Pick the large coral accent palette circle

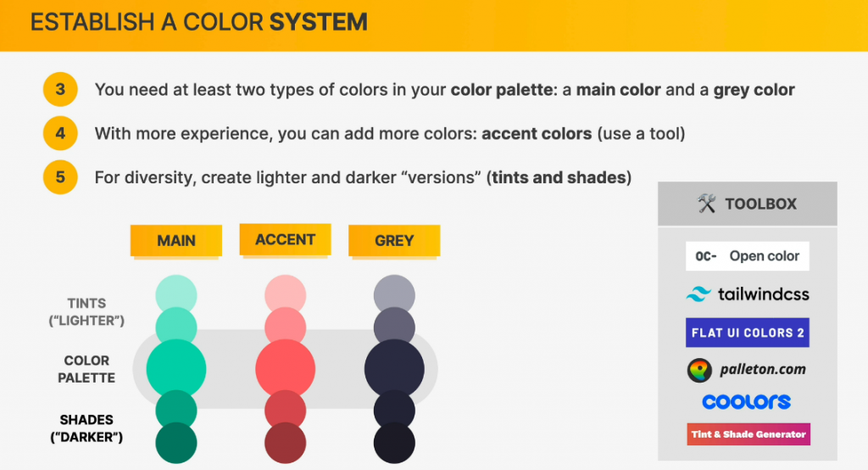(285, 368)
